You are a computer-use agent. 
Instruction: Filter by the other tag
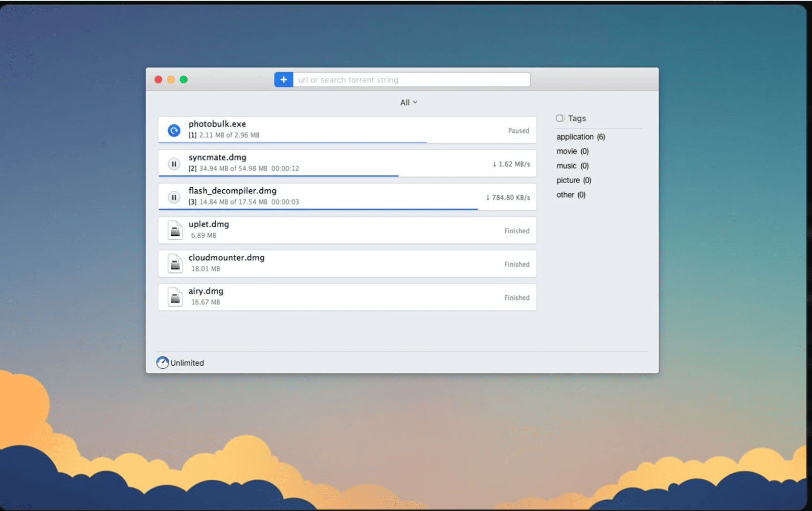pyautogui.click(x=571, y=195)
